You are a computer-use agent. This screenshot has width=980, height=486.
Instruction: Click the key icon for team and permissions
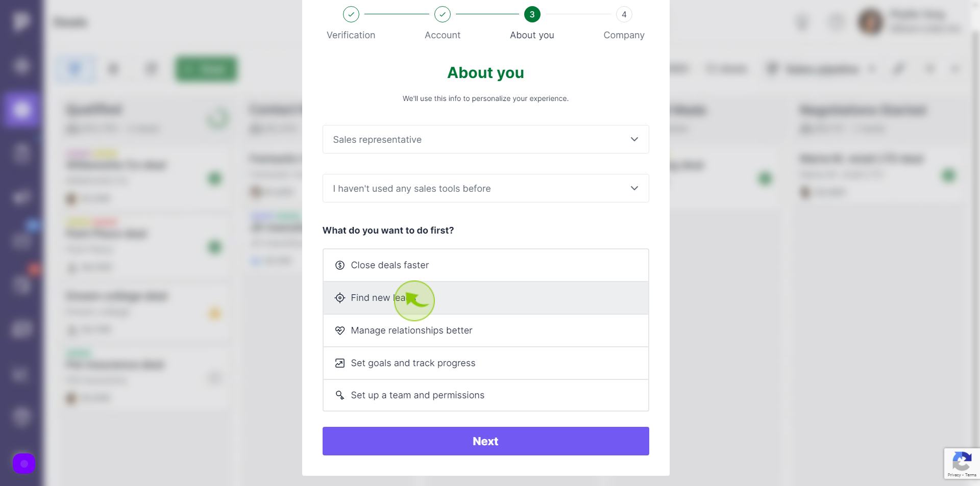click(x=340, y=395)
